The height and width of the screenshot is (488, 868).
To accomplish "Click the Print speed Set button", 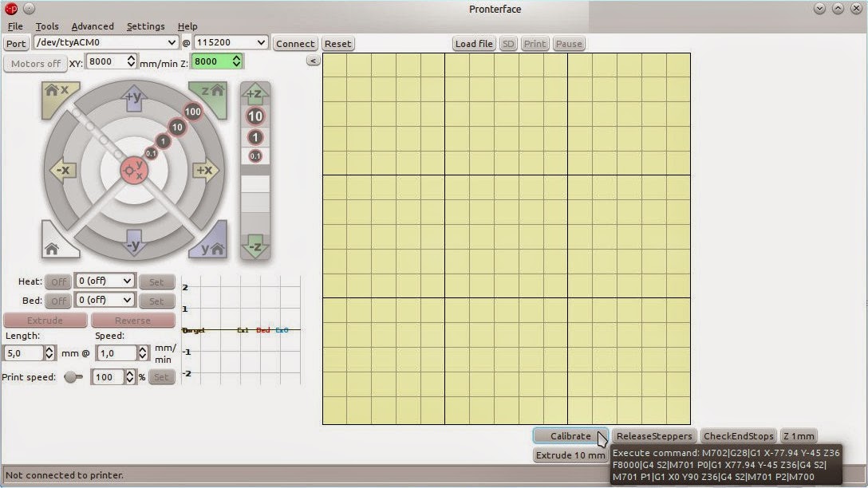I will [161, 377].
